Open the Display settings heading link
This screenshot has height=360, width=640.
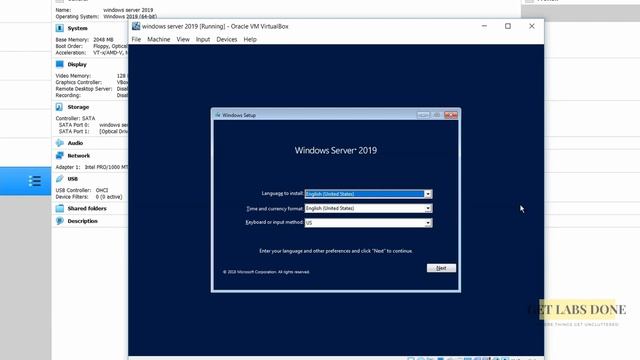click(x=77, y=64)
